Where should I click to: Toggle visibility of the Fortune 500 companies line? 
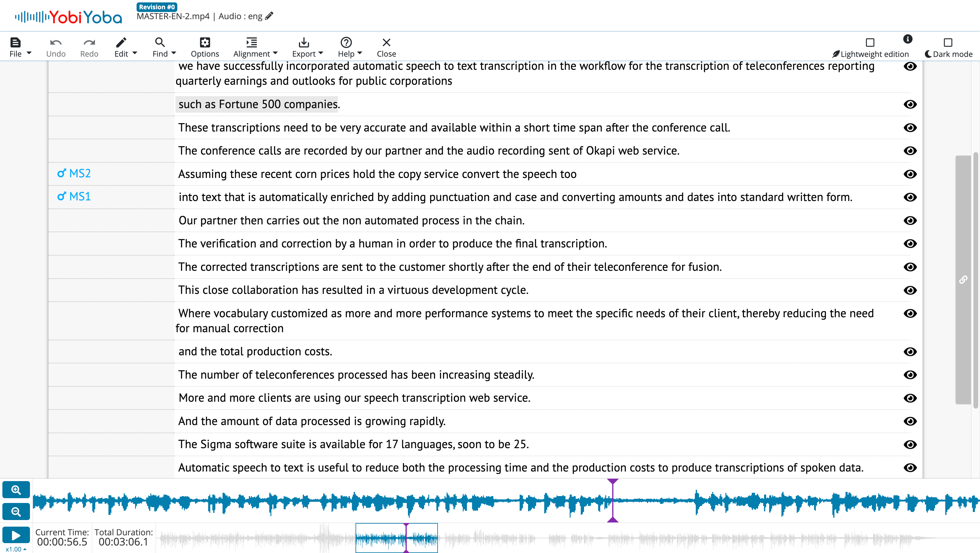tap(910, 104)
